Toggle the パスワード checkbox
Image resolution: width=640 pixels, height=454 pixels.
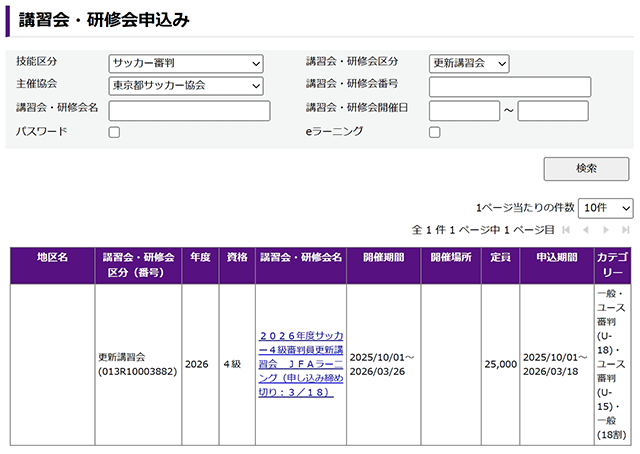115,132
